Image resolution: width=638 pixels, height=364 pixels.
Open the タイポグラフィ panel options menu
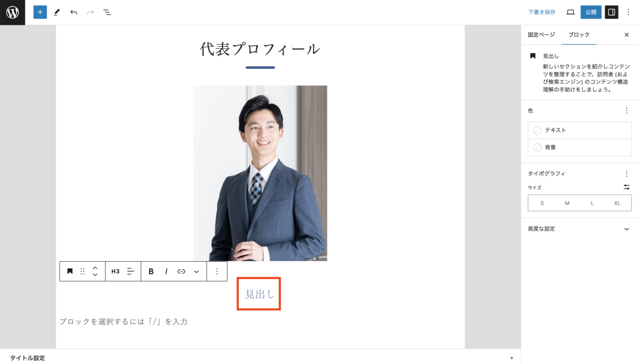(x=627, y=174)
